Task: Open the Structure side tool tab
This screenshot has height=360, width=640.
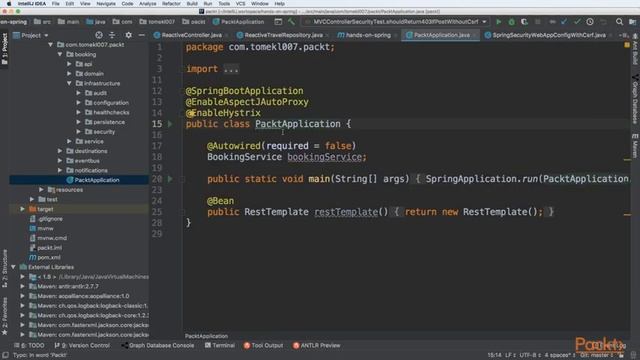Action: click(x=4, y=269)
